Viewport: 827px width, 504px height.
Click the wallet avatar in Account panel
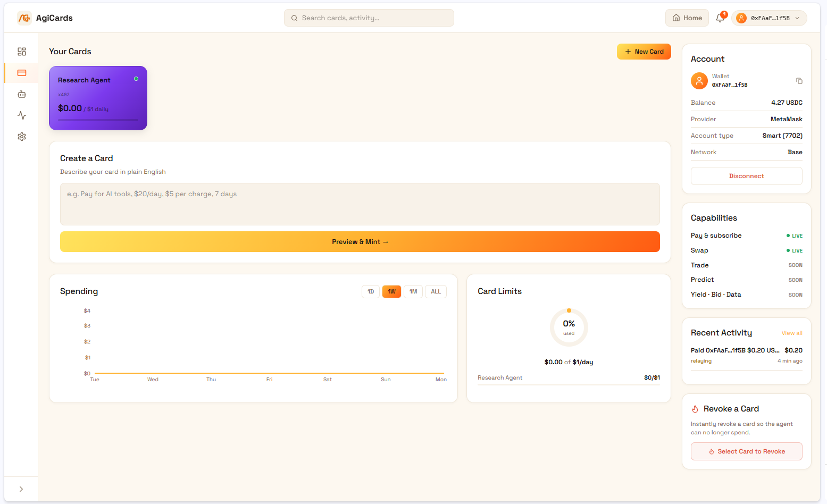pos(699,81)
